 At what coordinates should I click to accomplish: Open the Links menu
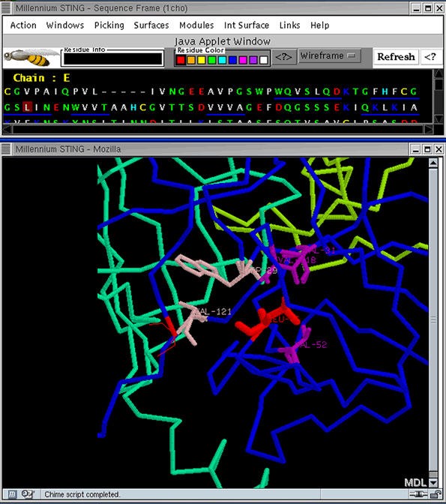289,25
